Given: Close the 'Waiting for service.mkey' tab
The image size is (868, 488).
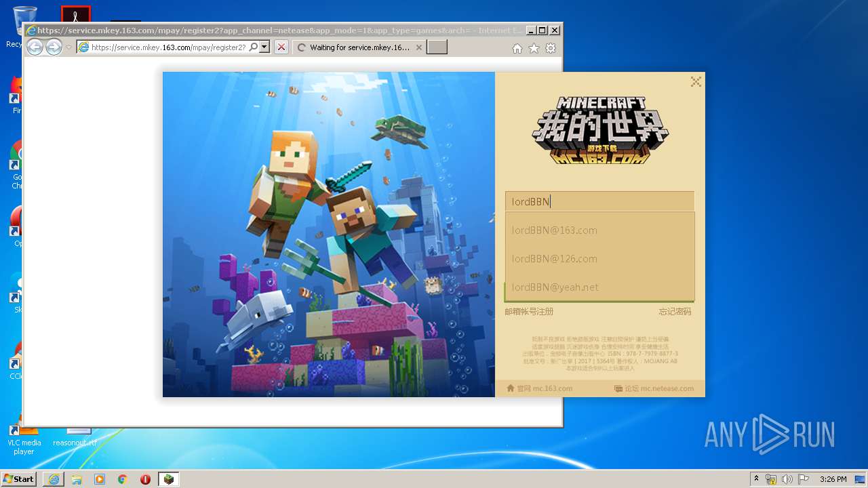Looking at the screenshot, I should [418, 47].
